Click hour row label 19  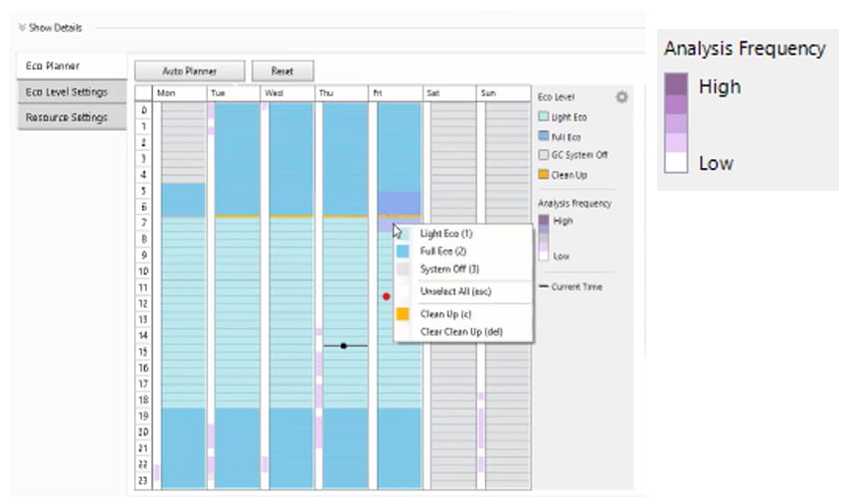144,416
